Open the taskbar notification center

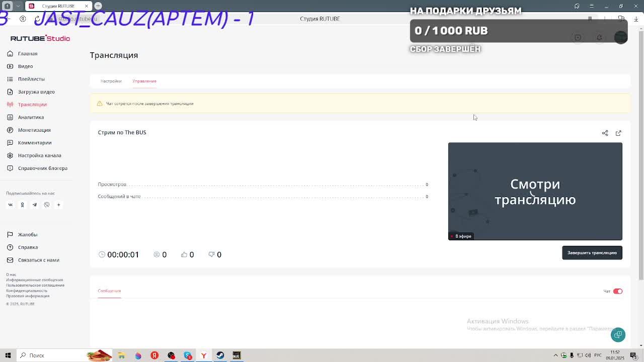tap(633, 355)
